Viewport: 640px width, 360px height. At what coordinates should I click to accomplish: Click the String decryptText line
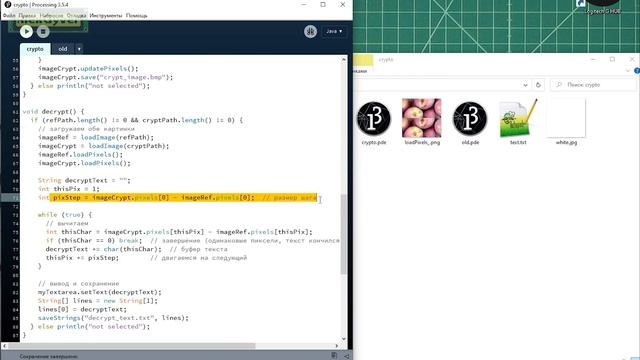tap(84, 180)
